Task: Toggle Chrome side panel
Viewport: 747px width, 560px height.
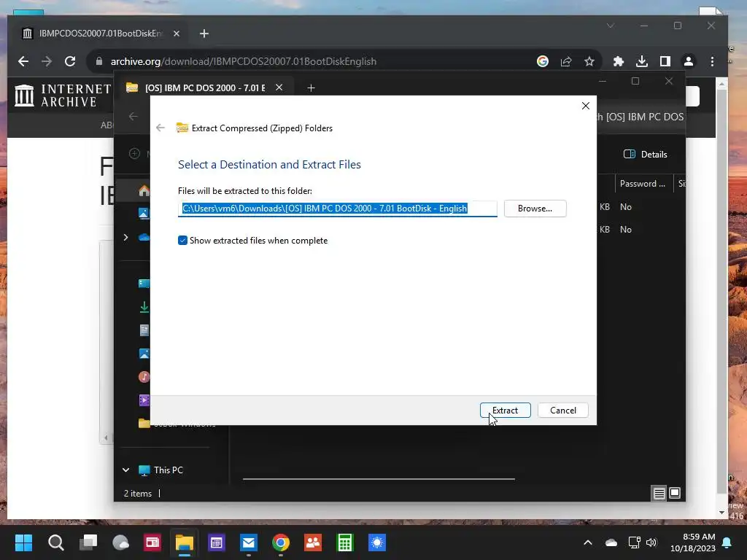Action: 665,61
